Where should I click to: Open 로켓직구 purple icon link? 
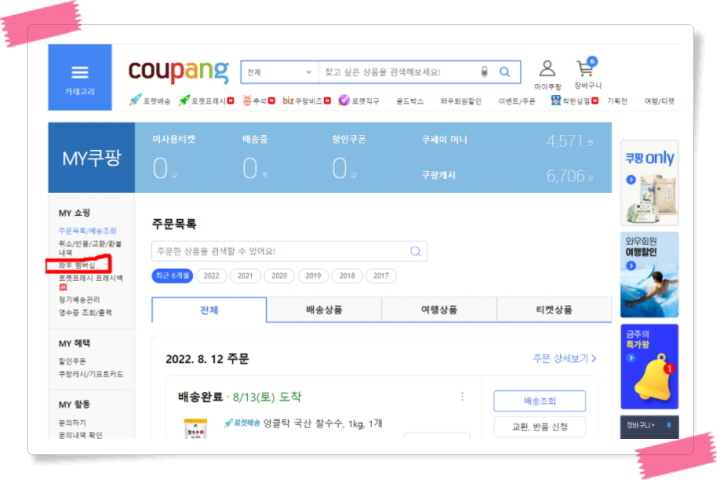[359, 101]
